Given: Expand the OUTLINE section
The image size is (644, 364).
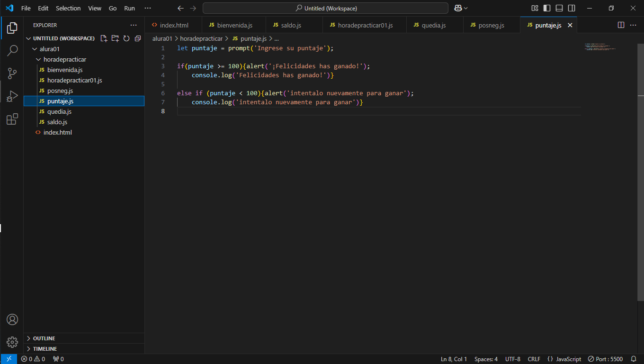Looking at the screenshot, I should 84,338.
